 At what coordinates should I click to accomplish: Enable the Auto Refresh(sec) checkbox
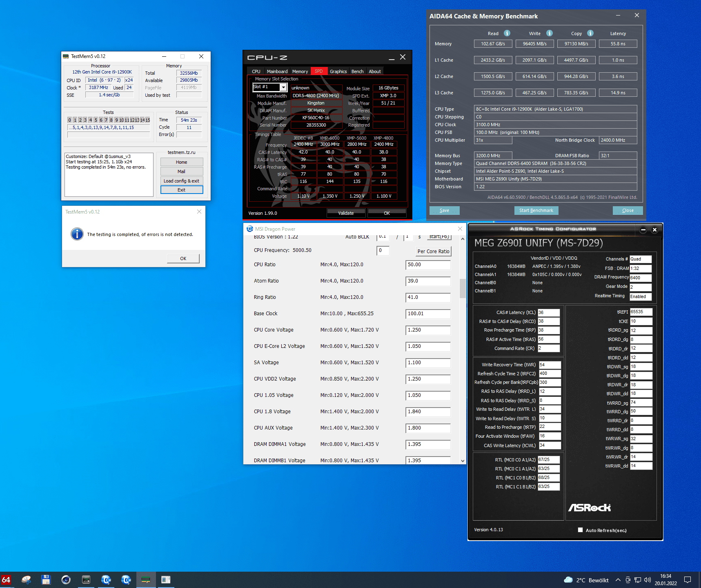click(x=580, y=530)
